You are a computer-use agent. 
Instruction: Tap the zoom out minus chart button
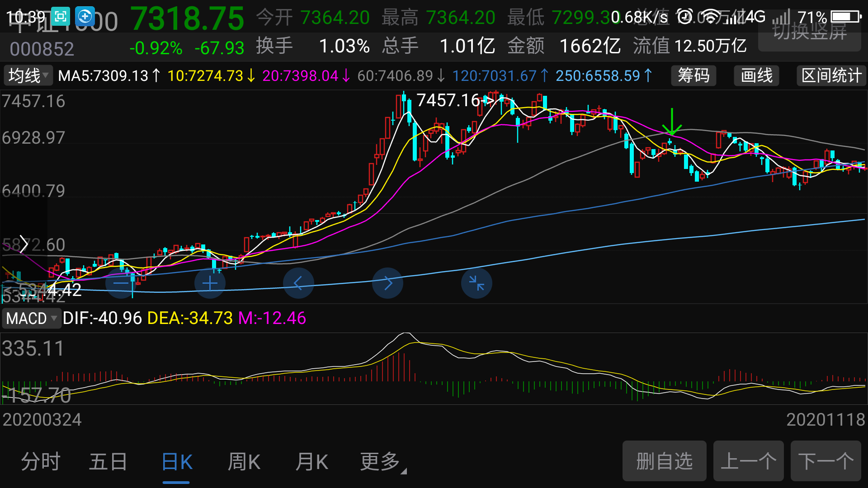tap(121, 283)
